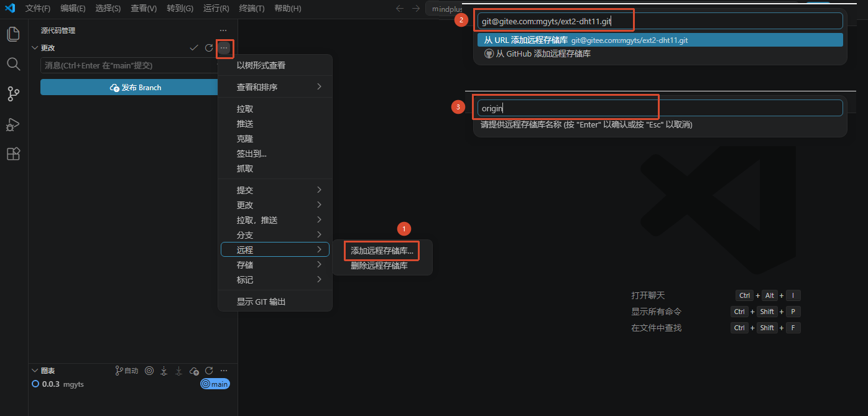868x416 pixels.
Task: Click the 源代码管理 panel title
Action: [58, 30]
